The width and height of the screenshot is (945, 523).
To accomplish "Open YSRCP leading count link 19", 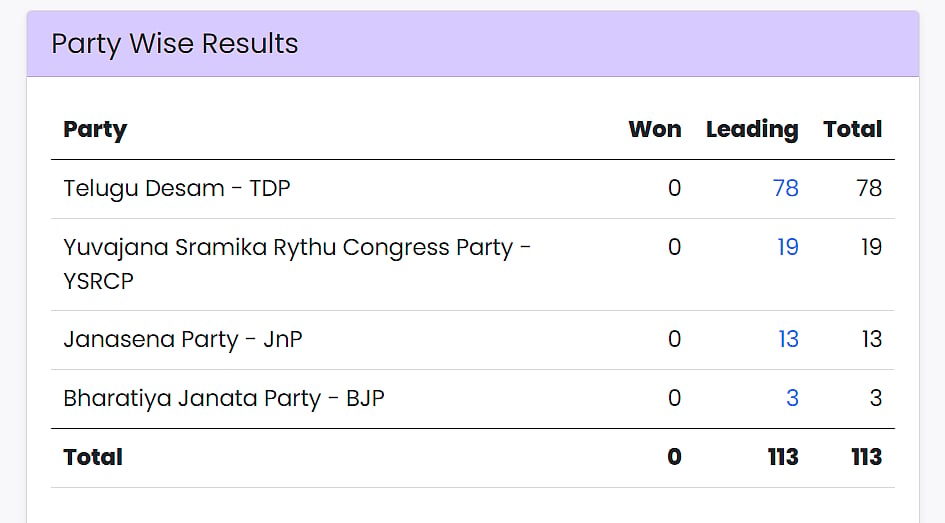I will (x=788, y=247).
